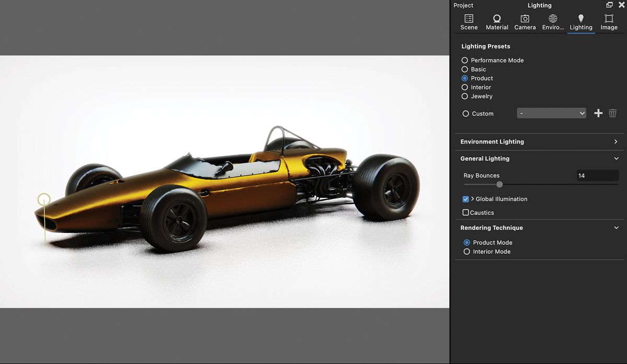The image size is (627, 364).
Task: Open the Material panel
Action: pyautogui.click(x=497, y=22)
